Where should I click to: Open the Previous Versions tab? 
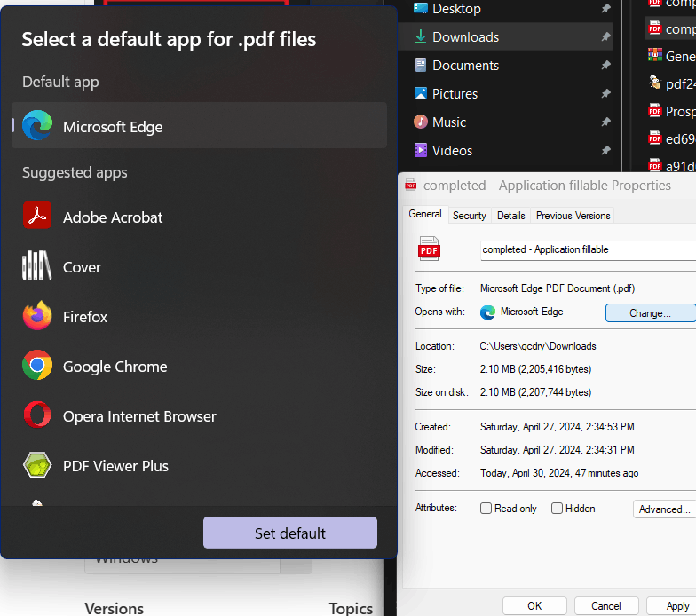tap(573, 216)
